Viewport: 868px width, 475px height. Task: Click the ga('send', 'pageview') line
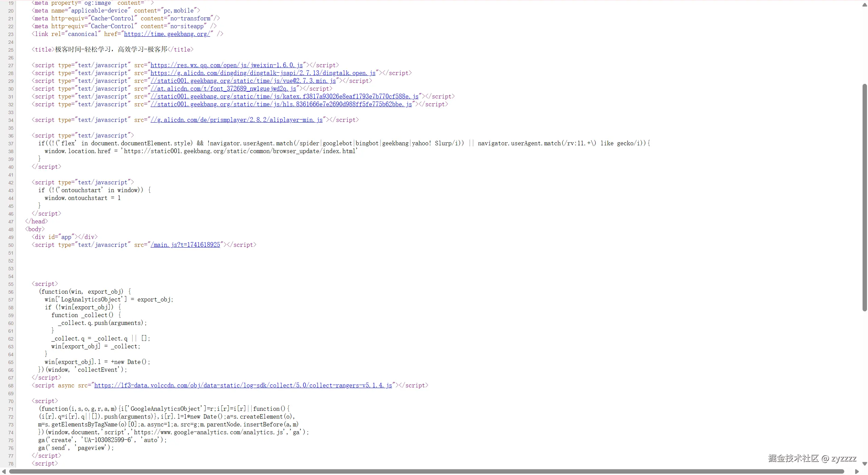coord(76,448)
